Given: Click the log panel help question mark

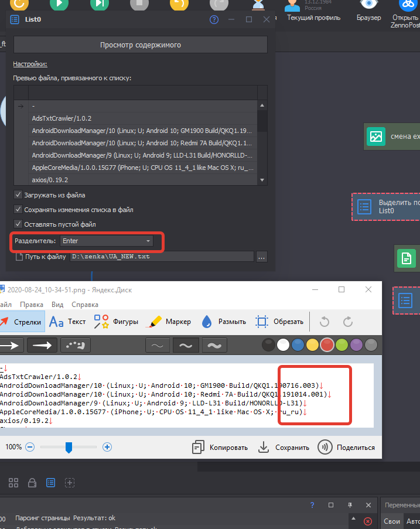Looking at the screenshot, I should point(312,505).
